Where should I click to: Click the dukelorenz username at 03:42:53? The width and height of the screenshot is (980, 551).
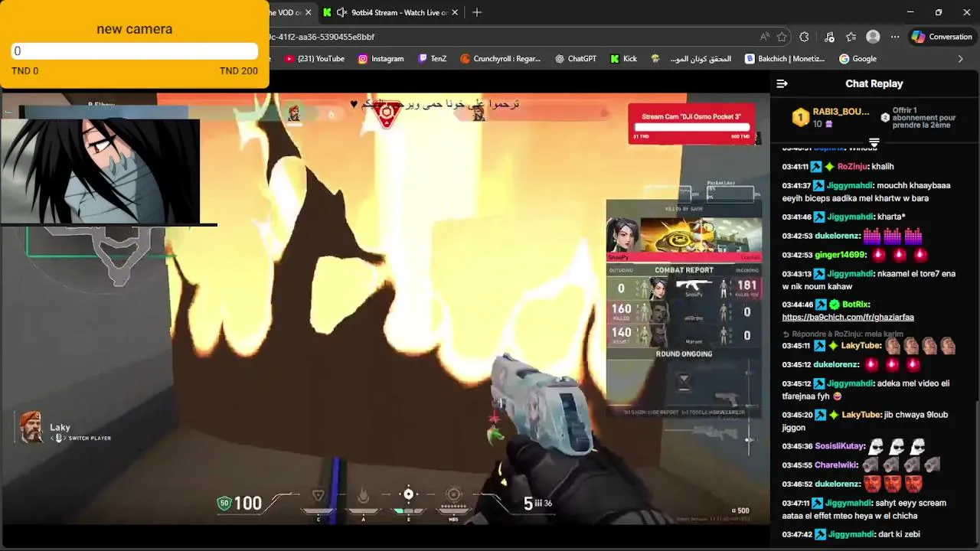click(x=836, y=236)
